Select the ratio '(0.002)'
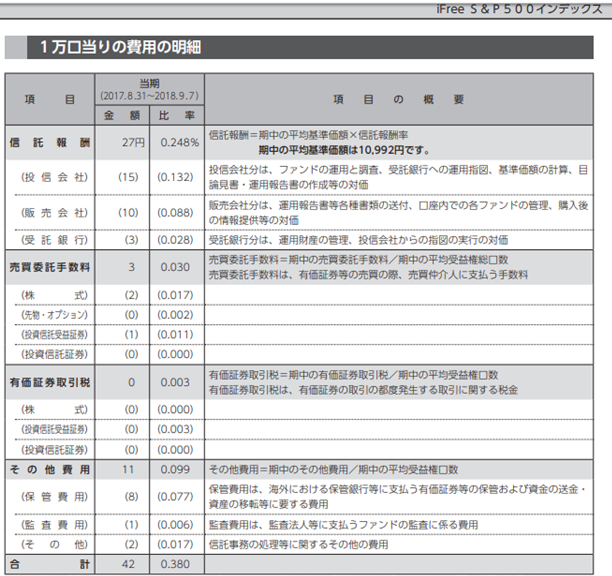 coord(175,315)
